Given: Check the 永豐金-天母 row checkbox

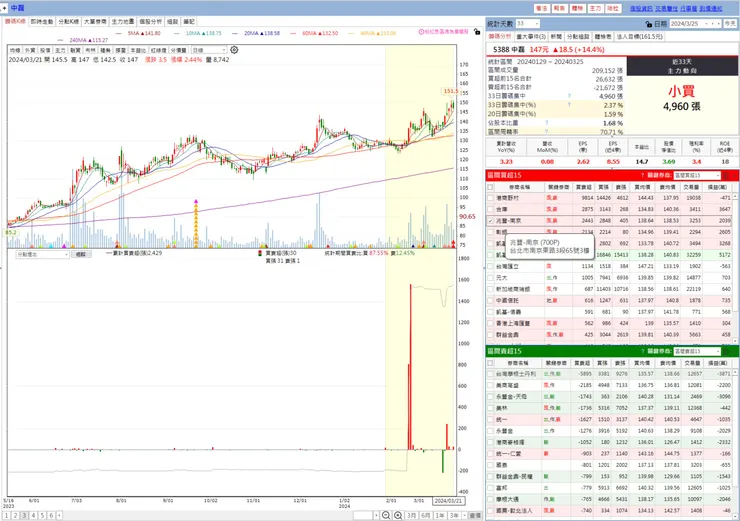Looking at the screenshot, I should click(x=490, y=396).
